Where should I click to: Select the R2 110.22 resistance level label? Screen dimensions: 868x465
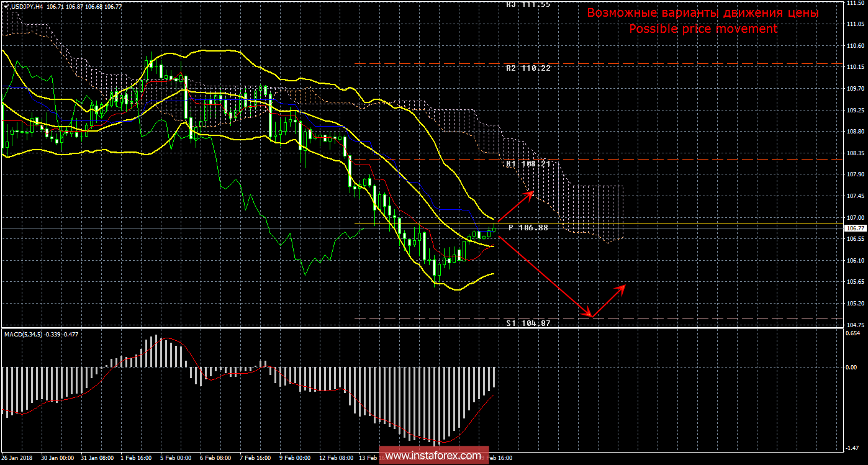527,68
